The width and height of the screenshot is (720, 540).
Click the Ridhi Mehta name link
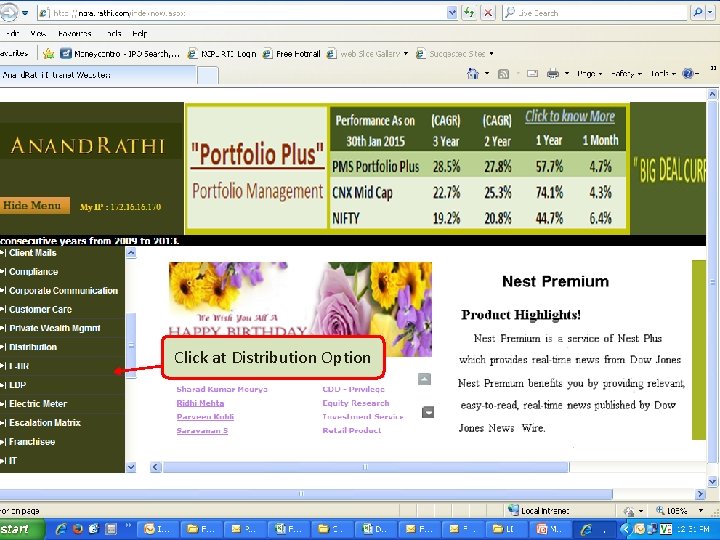pos(200,403)
